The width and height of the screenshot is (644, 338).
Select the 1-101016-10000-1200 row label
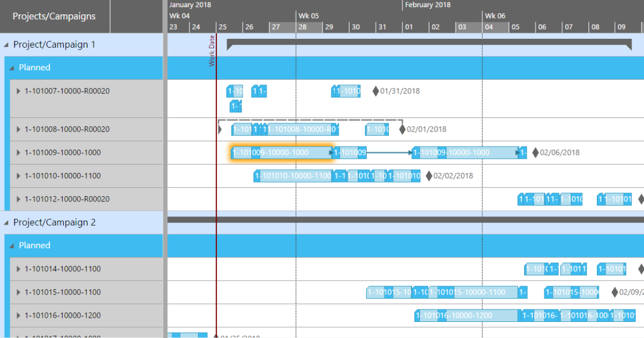click(63, 315)
